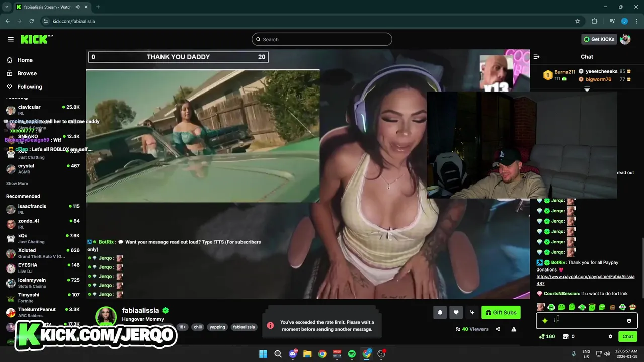Click the sparkle icon beside Gift Subs
The width and height of the screenshot is (644, 362).
472,312
